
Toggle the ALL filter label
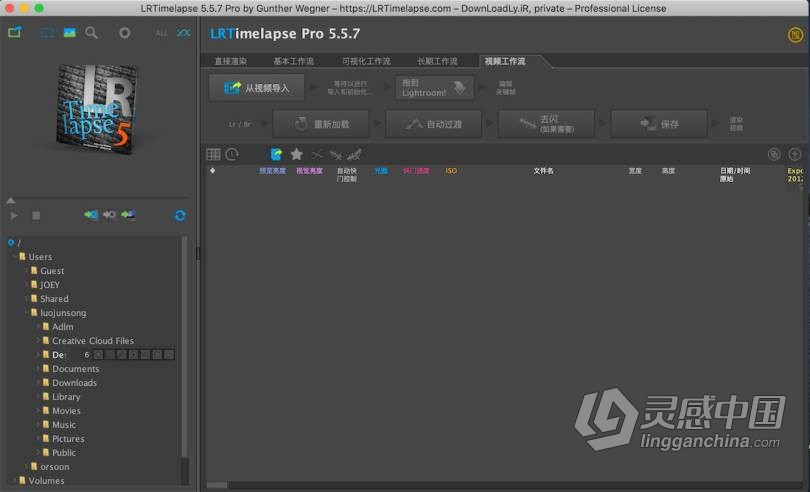click(x=161, y=33)
